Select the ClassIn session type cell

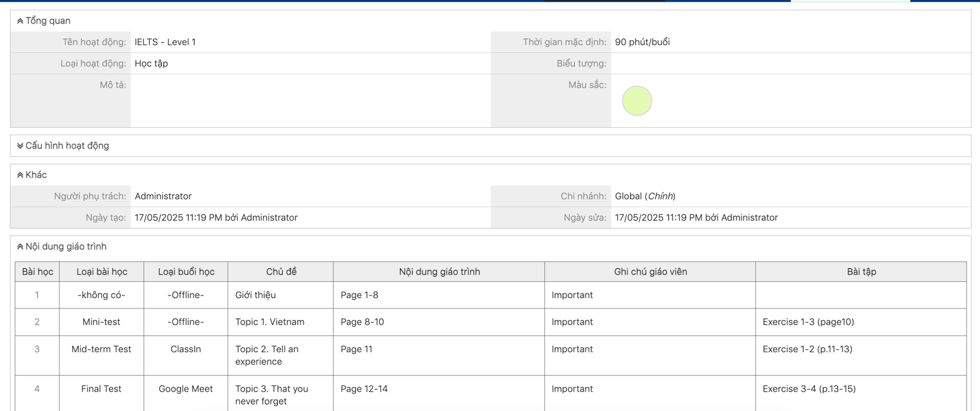coord(186,349)
